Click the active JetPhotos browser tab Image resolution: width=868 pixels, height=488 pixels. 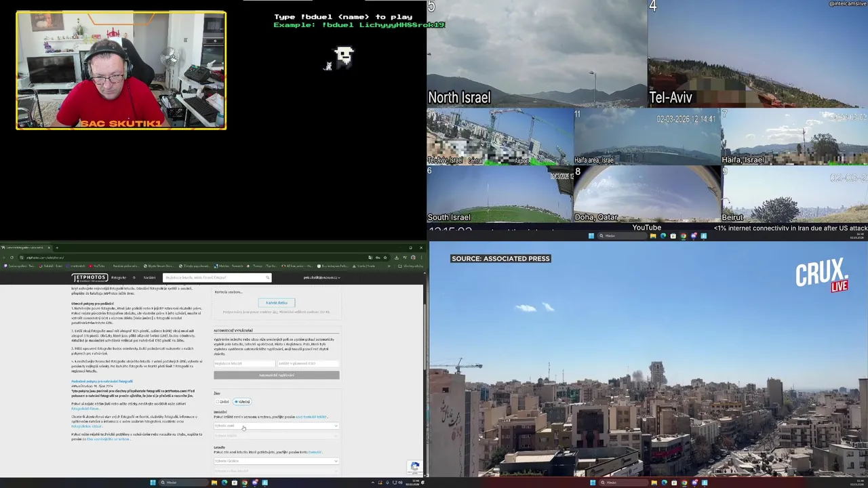26,247
